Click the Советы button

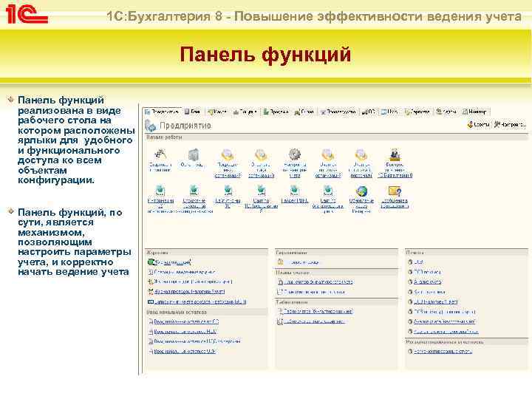point(478,125)
